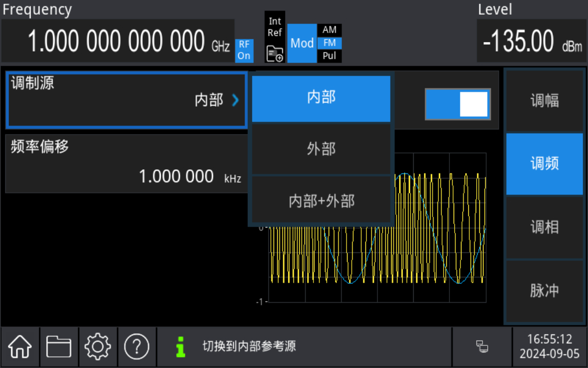Expand the 调制源 source chevron
Screen dimensions: 588x368
tap(235, 100)
